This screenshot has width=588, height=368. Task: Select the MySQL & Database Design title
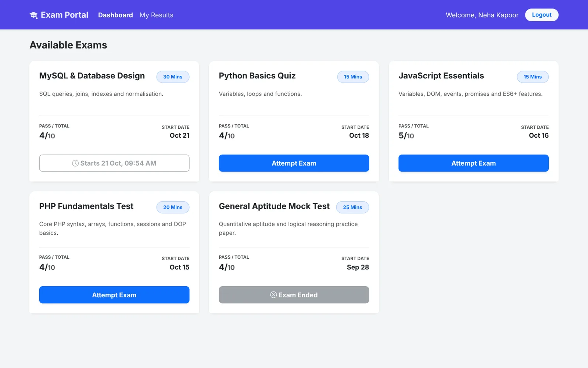pos(92,76)
